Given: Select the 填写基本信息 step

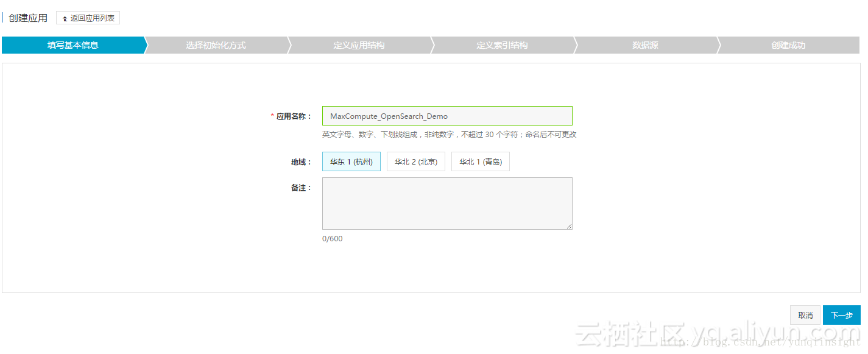Looking at the screenshot, I should click(73, 45).
